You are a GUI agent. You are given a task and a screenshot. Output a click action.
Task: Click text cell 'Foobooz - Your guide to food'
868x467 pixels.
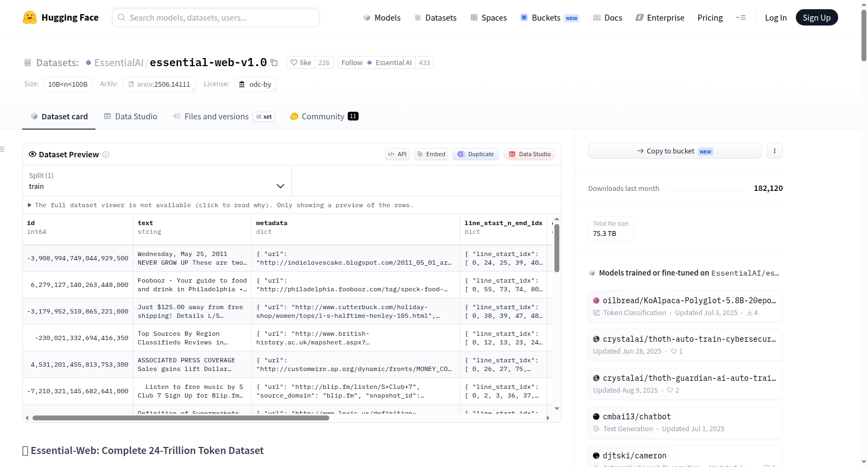click(x=192, y=285)
